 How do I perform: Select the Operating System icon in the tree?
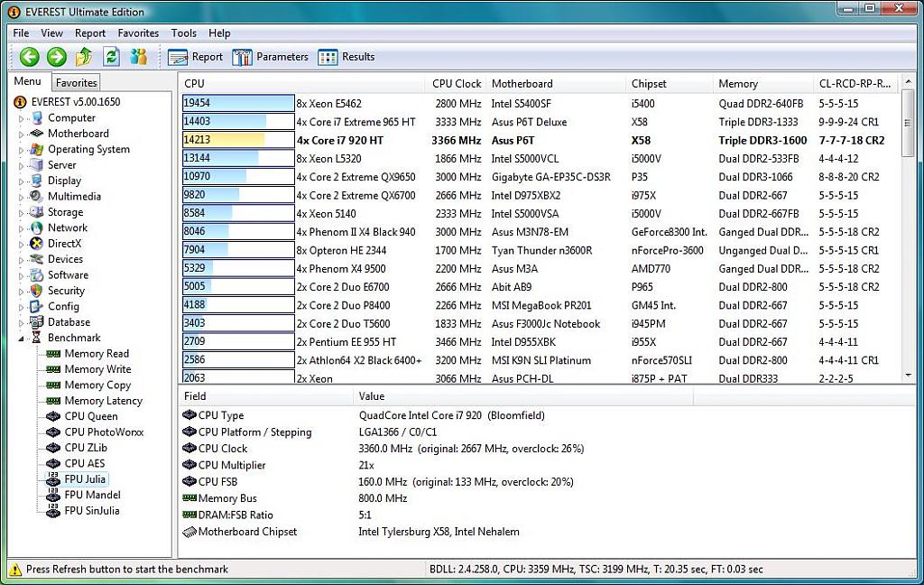36,149
